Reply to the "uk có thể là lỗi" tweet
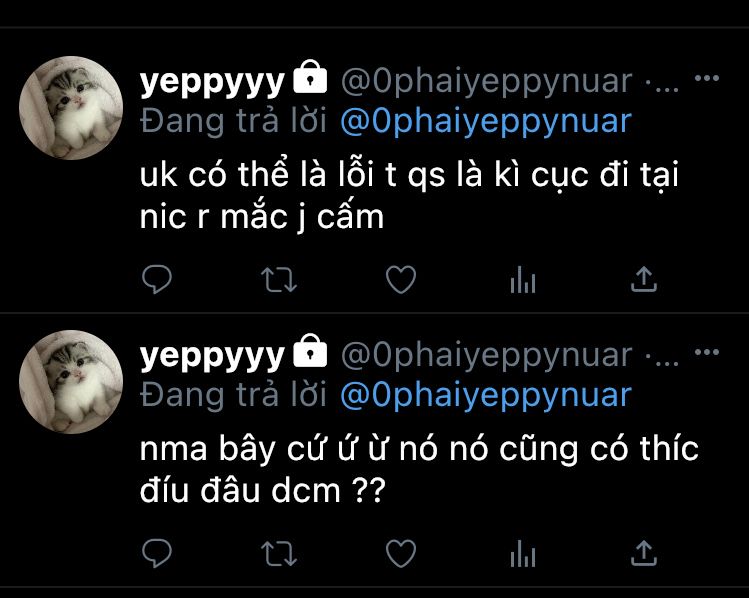 pos(157,279)
